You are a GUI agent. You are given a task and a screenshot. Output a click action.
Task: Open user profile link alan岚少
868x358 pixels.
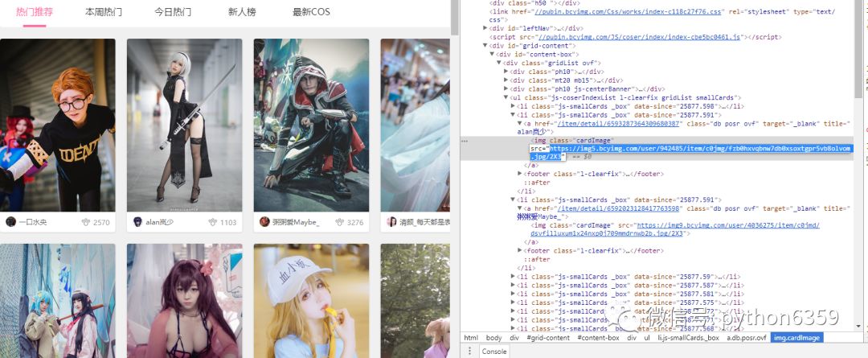tap(160, 222)
